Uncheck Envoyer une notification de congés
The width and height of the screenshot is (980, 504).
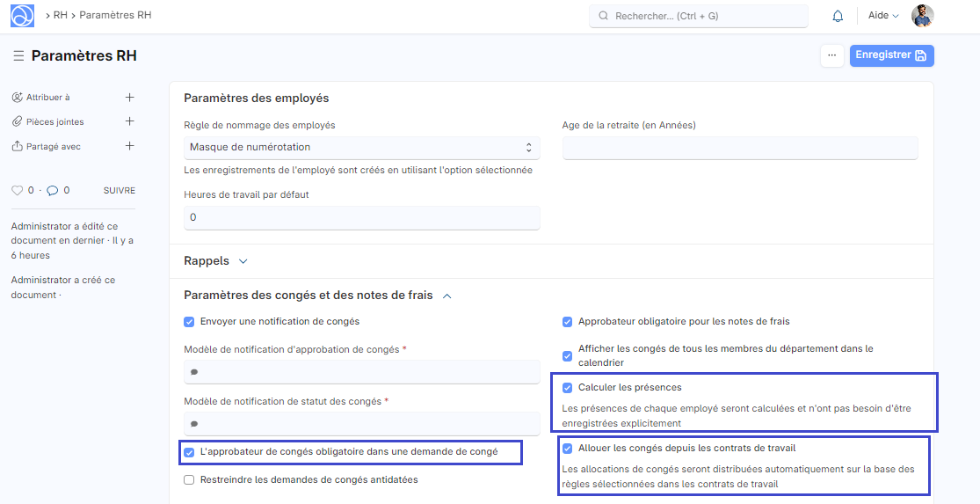click(x=189, y=322)
